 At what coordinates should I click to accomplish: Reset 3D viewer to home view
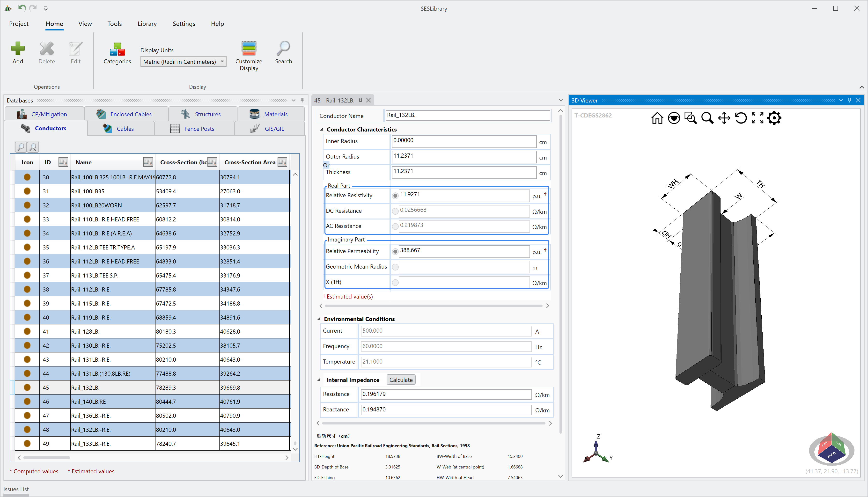click(x=657, y=118)
